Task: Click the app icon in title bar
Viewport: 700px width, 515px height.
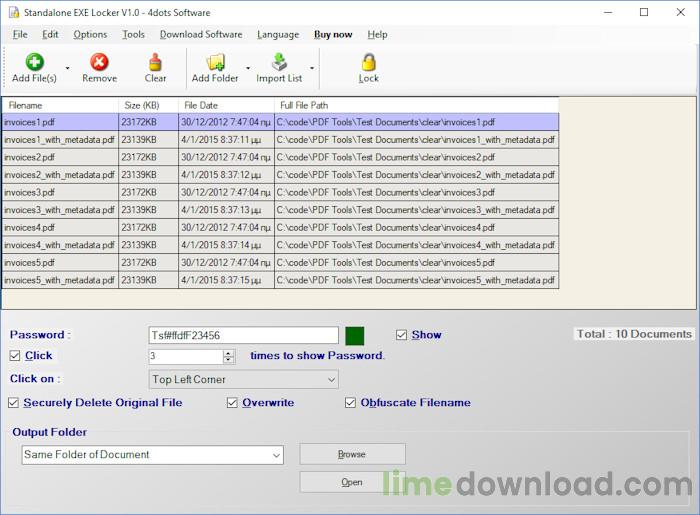Action: (x=11, y=12)
